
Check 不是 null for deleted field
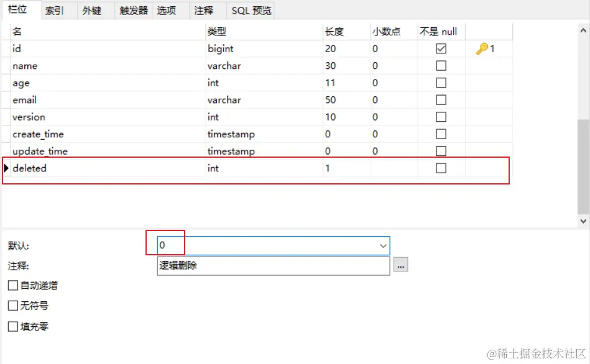pyautogui.click(x=441, y=168)
